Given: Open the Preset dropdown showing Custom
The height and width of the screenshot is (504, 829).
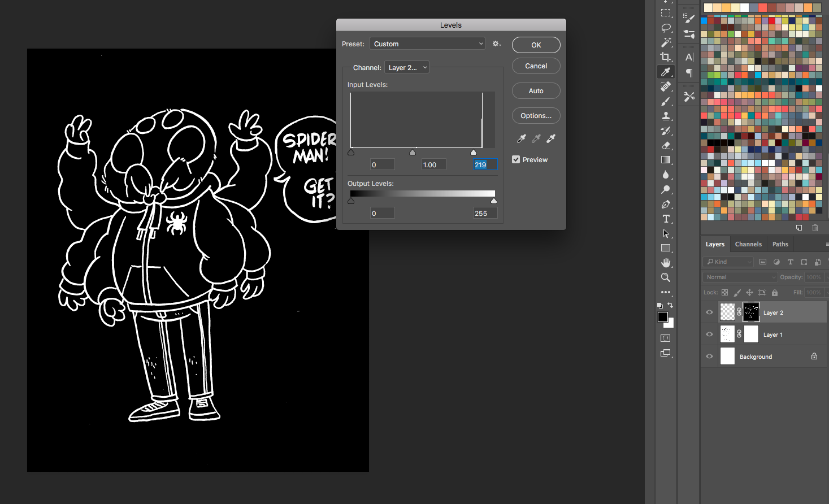Looking at the screenshot, I should click(x=428, y=44).
